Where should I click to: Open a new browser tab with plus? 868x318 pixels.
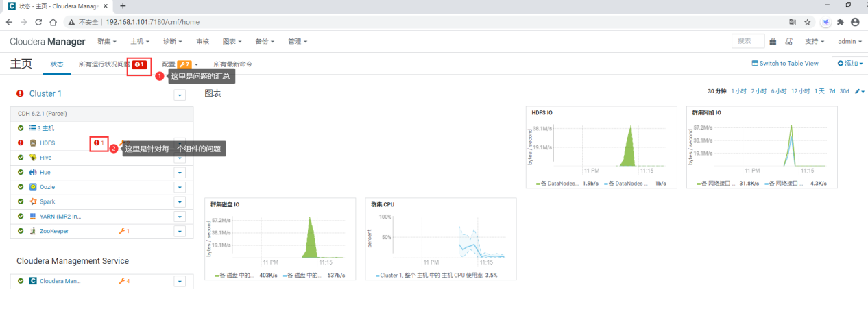click(x=123, y=5)
